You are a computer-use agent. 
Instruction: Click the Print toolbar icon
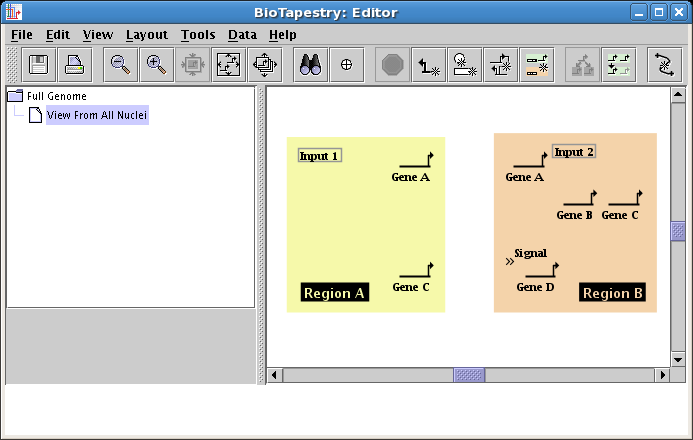tap(75, 65)
